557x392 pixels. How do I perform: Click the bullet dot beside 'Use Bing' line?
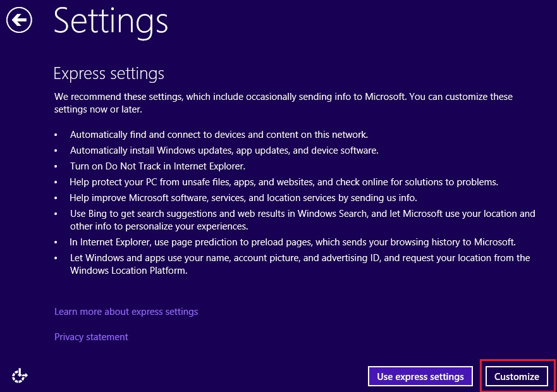[x=56, y=214]
